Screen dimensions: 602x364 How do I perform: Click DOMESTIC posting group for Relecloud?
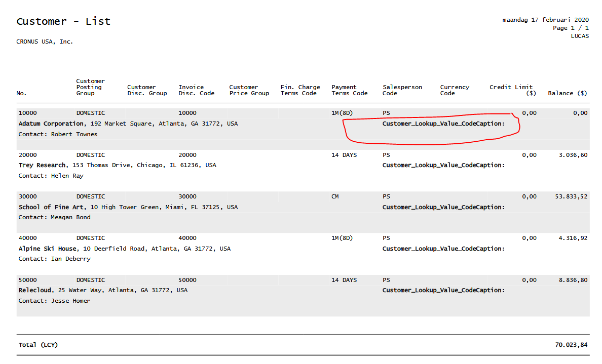pyautogui.click(x=91, y=280)
